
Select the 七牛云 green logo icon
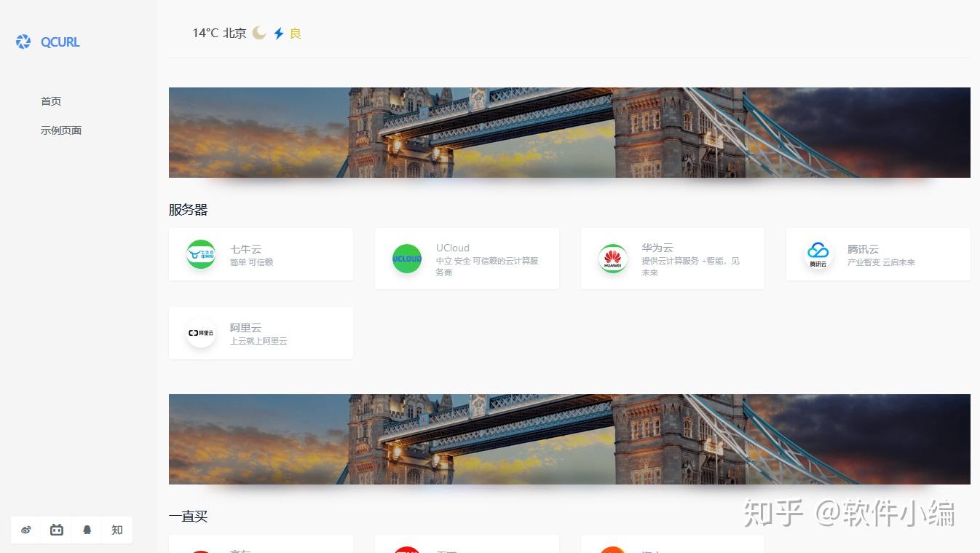click(x=201, y=254)
